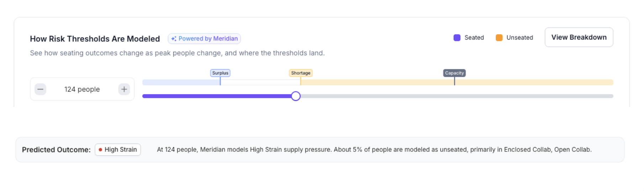The height and width of the screenshot is (191, 644).
Task: Click the circular slider handle
Action: point(296,96)
